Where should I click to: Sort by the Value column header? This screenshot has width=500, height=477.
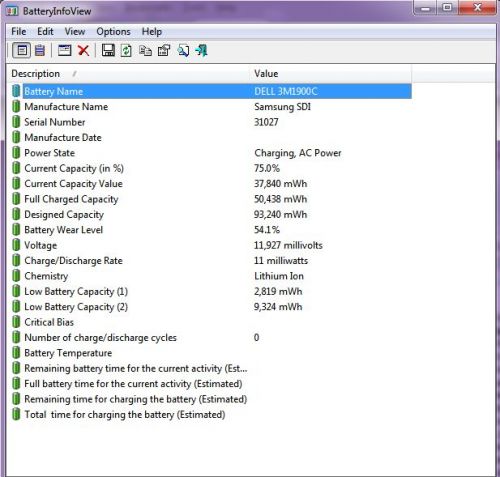[331, 74]
